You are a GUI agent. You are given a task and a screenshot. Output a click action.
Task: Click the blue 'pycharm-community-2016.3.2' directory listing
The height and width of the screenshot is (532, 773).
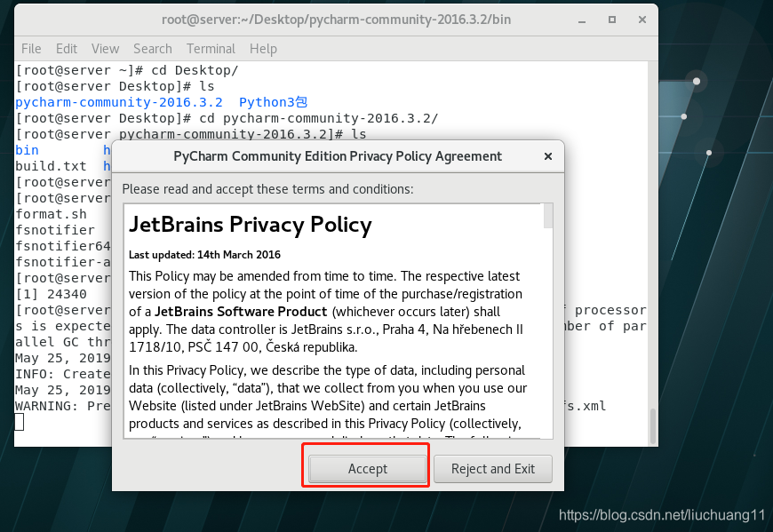119,102
